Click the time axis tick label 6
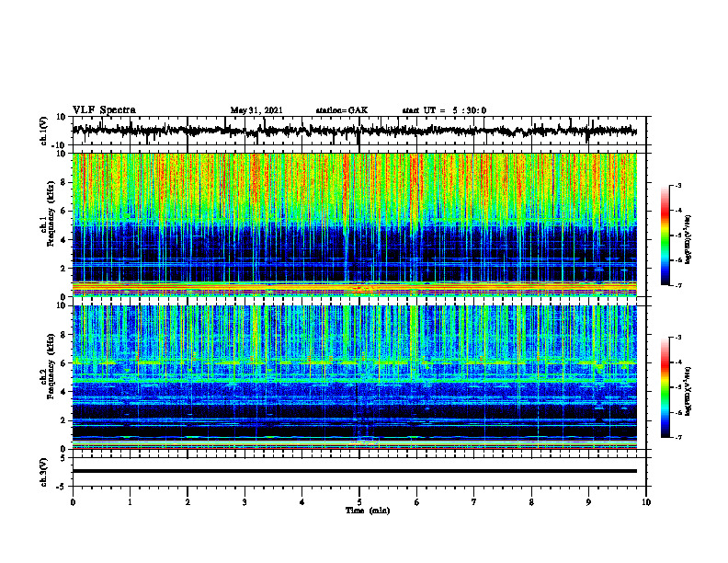 [417, 502]
